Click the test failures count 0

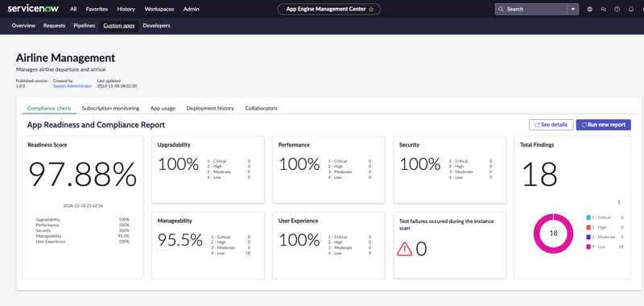point(421,249)
